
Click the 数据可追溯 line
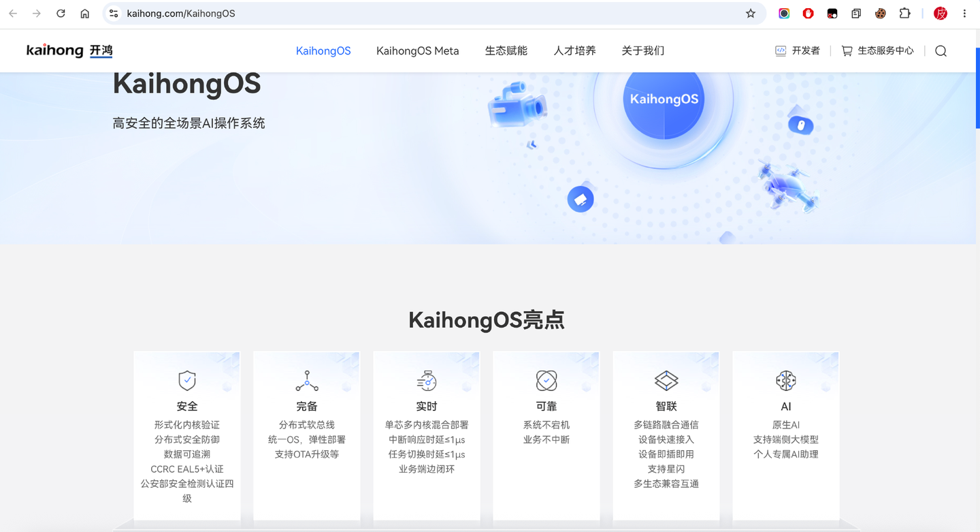pos(187,454)
